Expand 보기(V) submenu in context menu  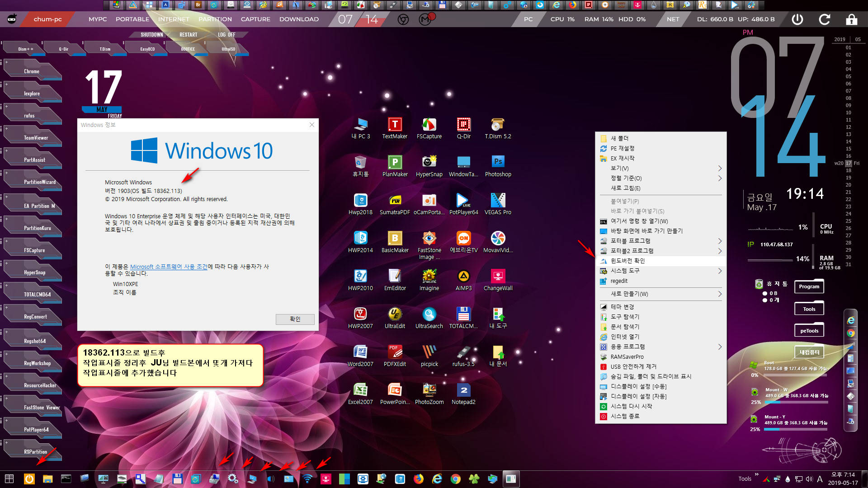coord(661,168)
